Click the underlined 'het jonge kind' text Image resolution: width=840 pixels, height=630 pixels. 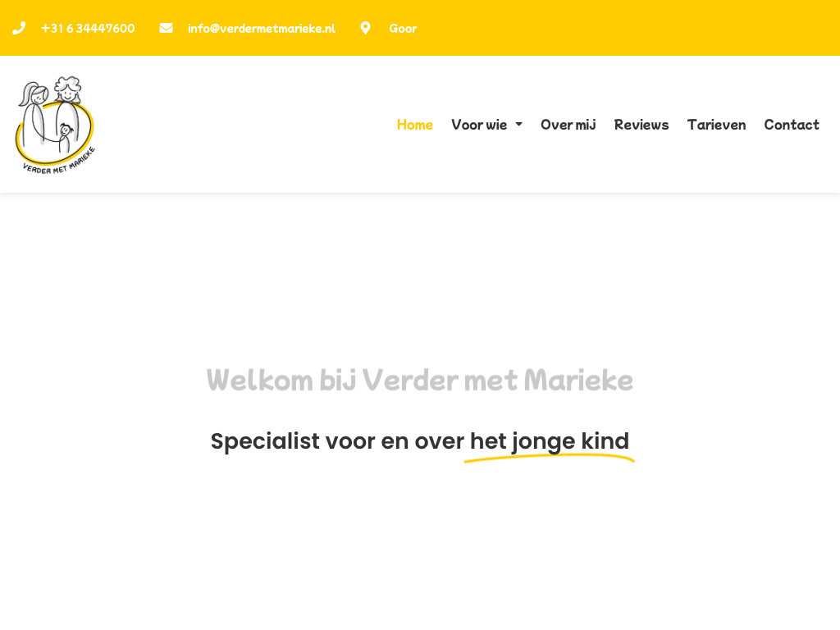549,441
